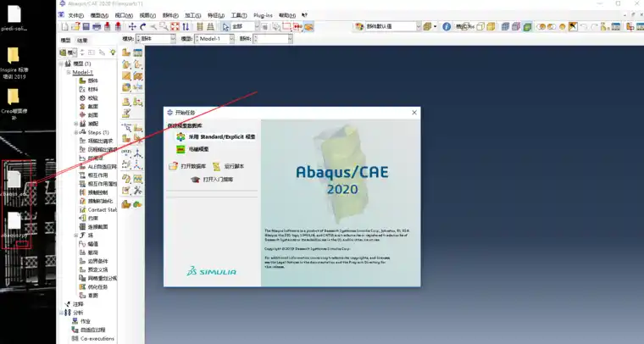Click the Standard/Explicit model icon in dialog

pyautogui.click(x=180, y=136)
